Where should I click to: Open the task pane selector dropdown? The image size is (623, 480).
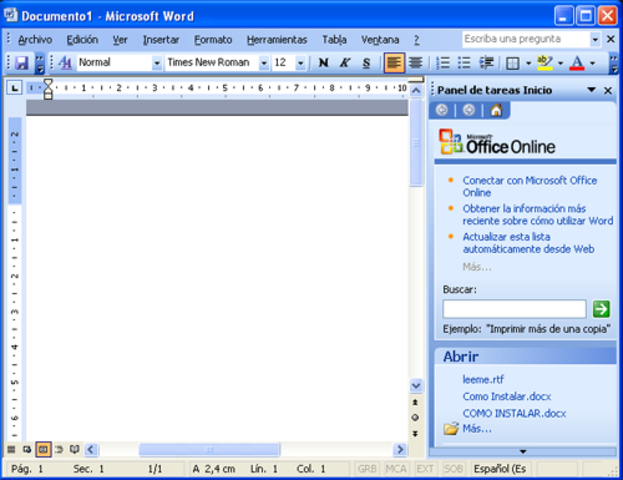coord(591,90)
